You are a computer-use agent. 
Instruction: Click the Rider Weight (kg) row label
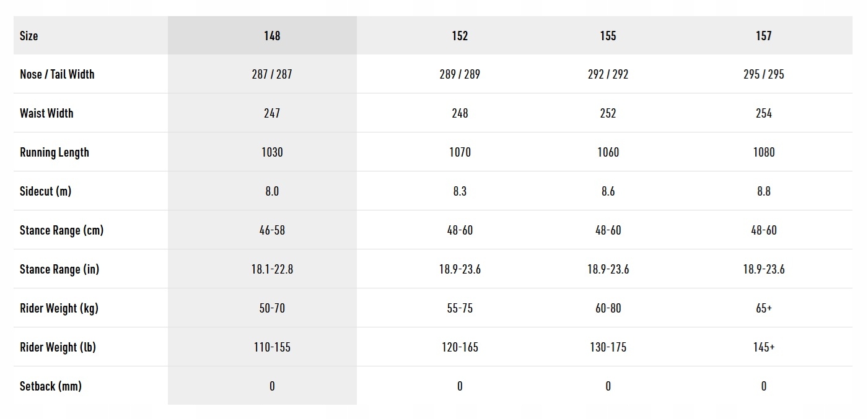point(59,308)
